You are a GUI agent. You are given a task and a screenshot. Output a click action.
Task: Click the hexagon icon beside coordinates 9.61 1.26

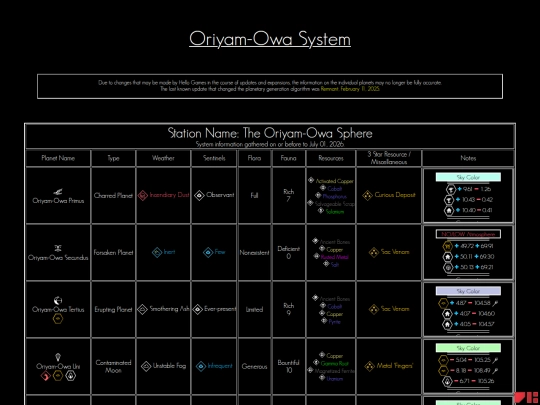[450, 189]
